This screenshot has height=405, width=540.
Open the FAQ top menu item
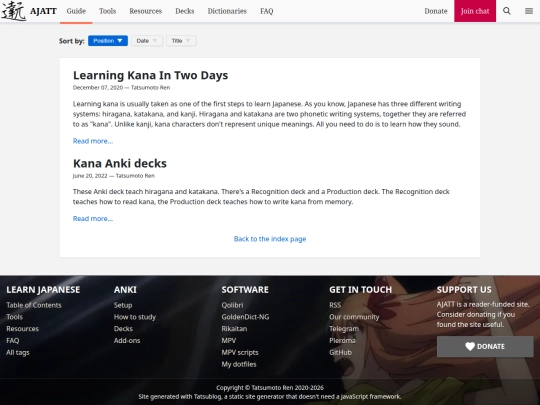click(267, 11)
